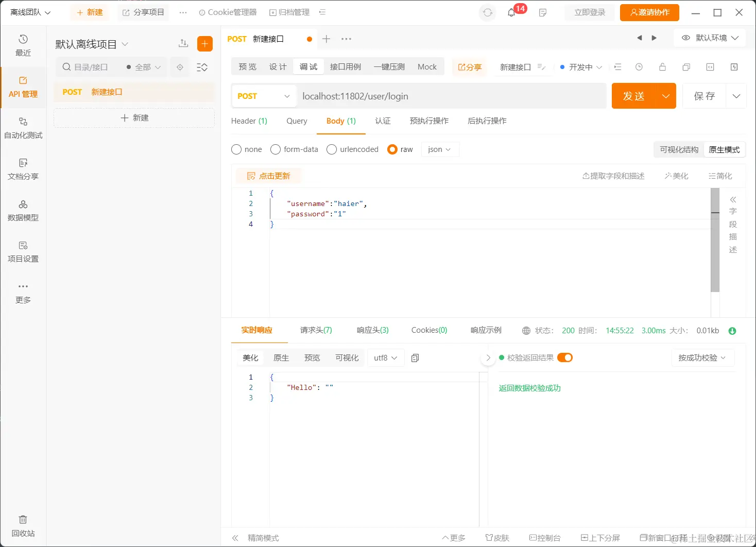Click the expand/collapse all directories icon

click(202, 67)
